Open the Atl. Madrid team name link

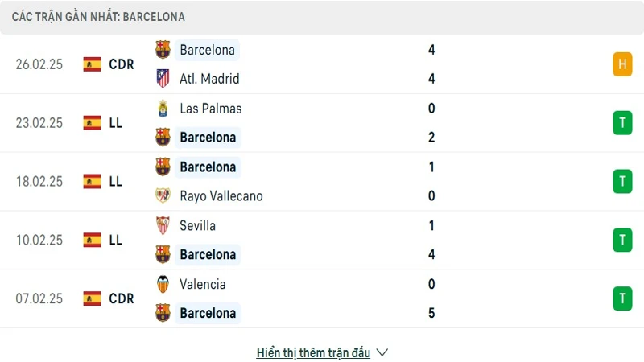(x=209, y=79)
